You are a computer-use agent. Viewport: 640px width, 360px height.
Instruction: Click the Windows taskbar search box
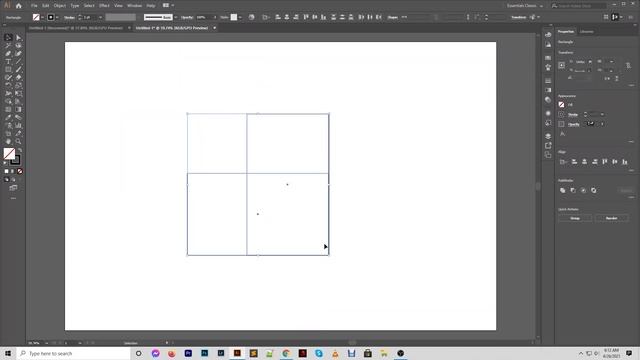coord(73,353)
